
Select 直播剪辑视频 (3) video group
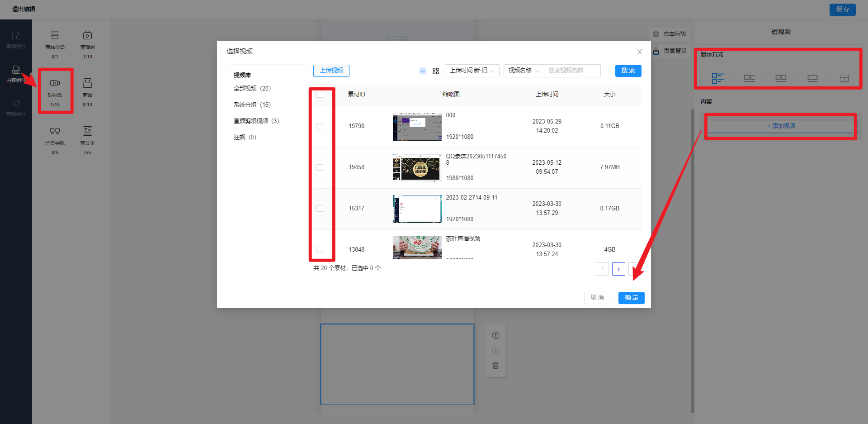(x=256, y=121)
